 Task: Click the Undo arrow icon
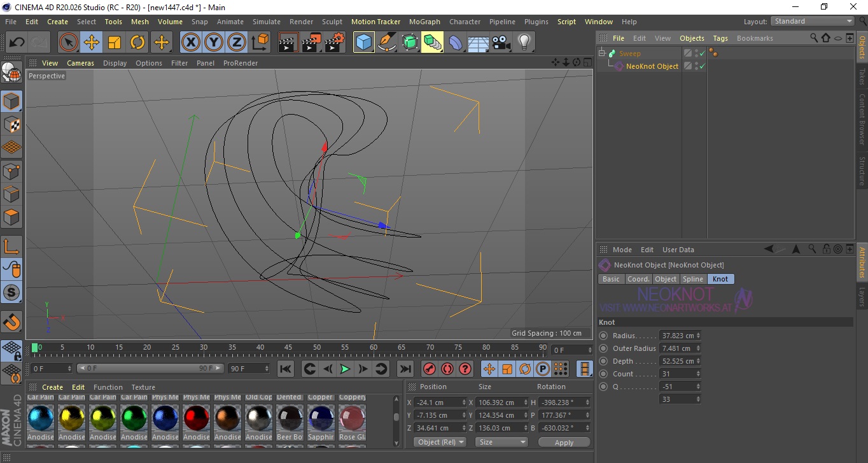(17, 43)
